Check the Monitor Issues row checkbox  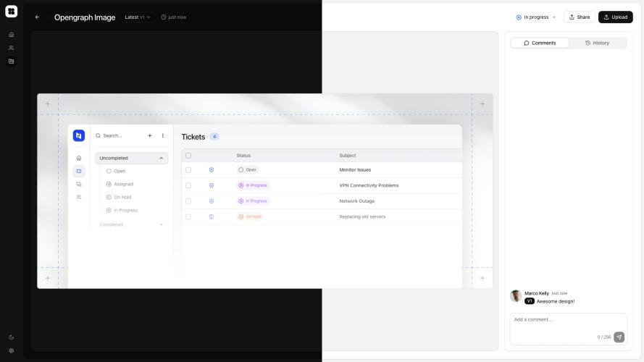point(188,170)
